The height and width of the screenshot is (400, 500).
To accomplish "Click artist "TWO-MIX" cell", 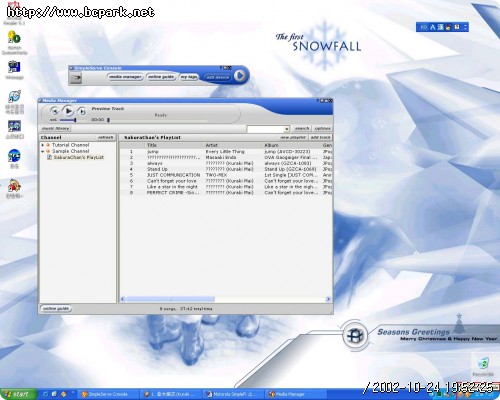I will pos(216,175).
